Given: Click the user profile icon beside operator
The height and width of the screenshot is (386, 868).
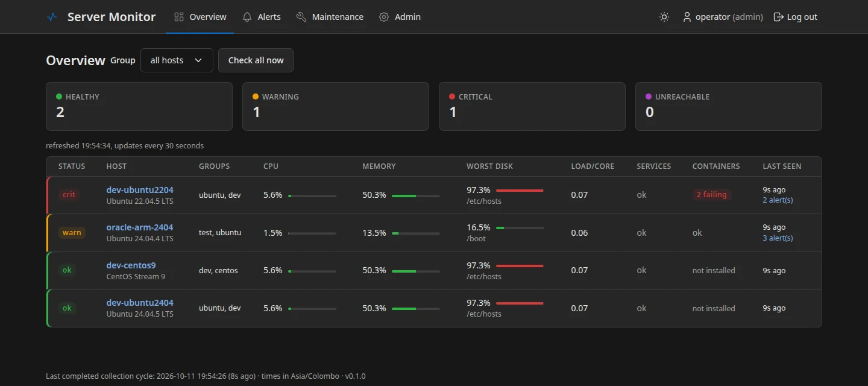Looking at the screenshot, I should click(x=687, y=17).
